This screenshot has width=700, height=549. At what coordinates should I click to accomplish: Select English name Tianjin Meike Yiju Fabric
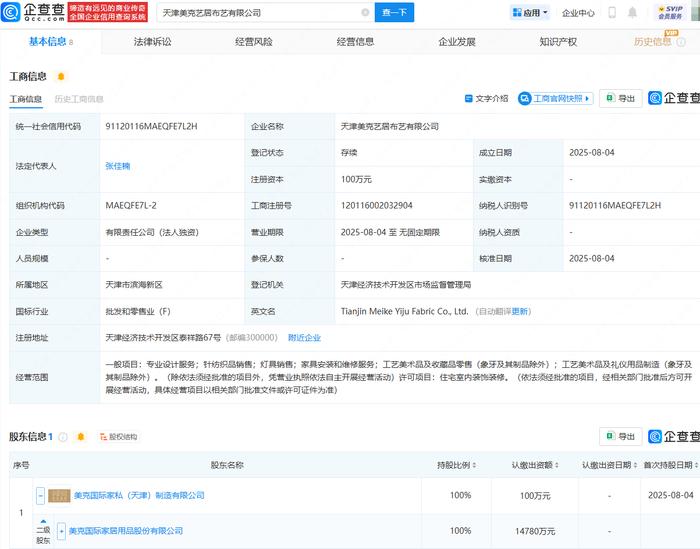[404, 312]
